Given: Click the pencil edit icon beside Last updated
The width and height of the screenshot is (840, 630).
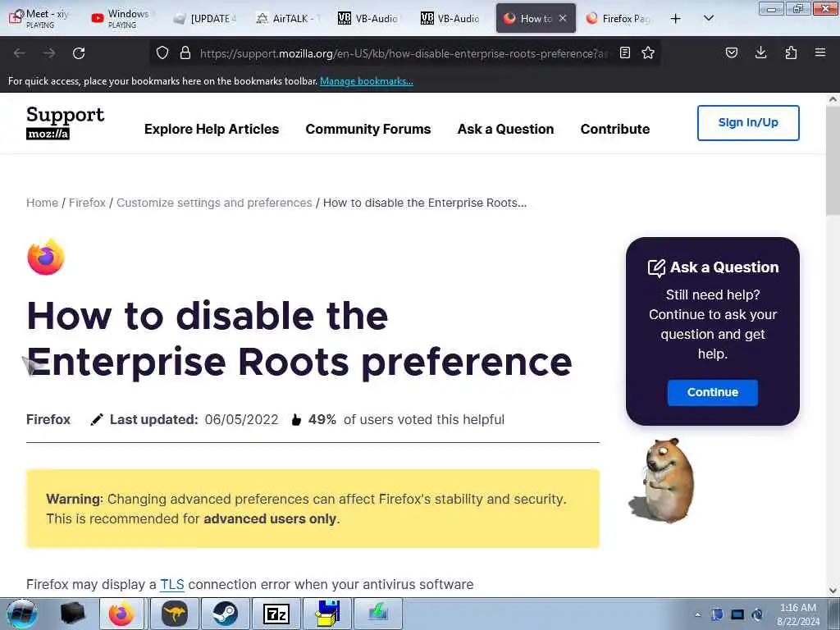Looking at the screenshot, I should point(97,419).
